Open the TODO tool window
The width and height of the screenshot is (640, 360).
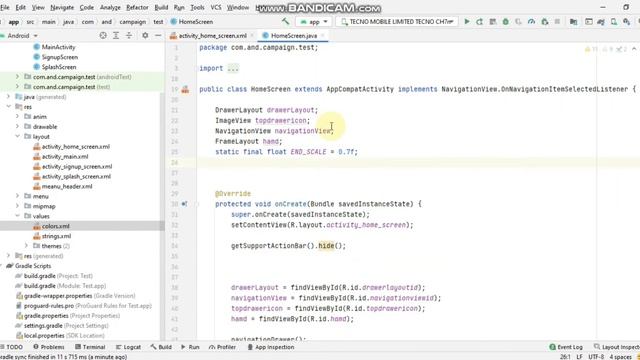point(12,347)
